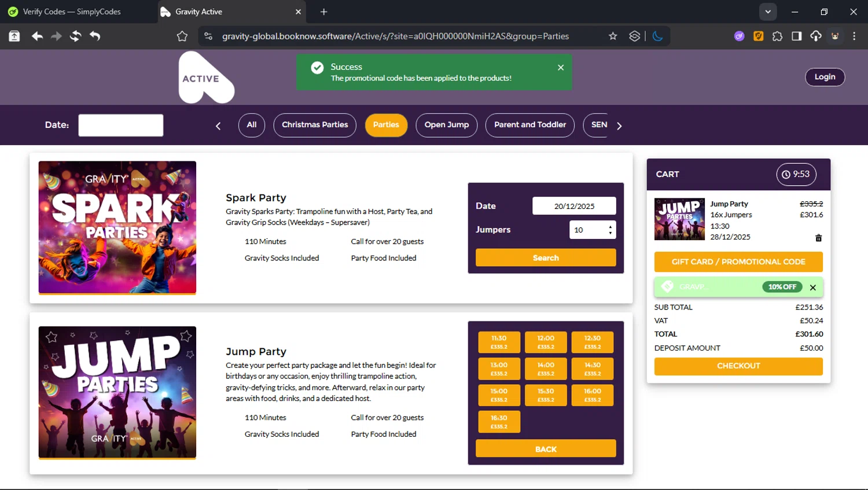Click the cloud download icon
Screen dimensions: 868x490
(x=816, y=36)
